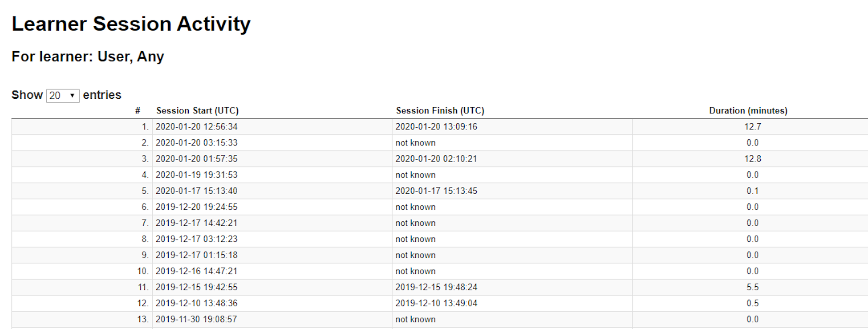Select session finish 2020-01-20 13:09:16
This screenshot has height=329, width=868.
click(436, 127)
